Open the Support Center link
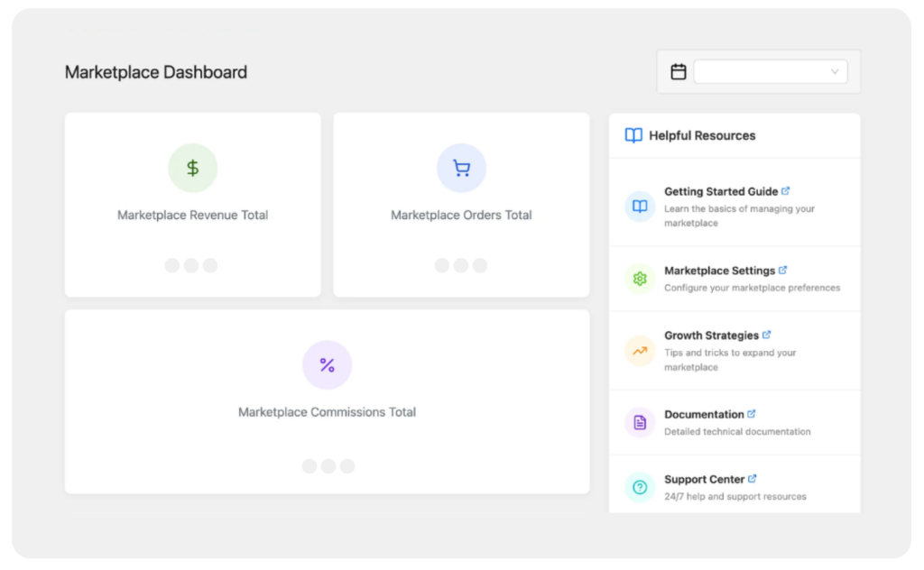Image resolution: width=924 pixels, height=570 pixels. coord(704,480)
